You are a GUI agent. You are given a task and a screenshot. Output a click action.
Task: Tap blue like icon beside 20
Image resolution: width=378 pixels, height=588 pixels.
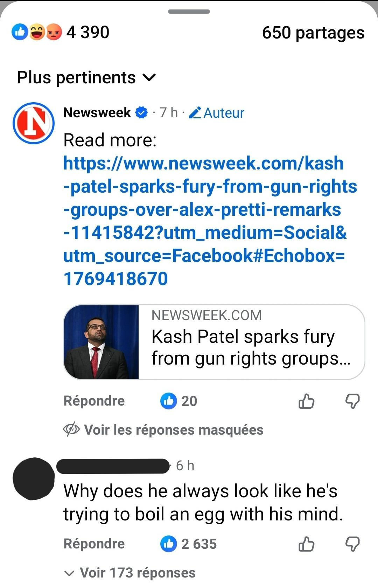169,401
